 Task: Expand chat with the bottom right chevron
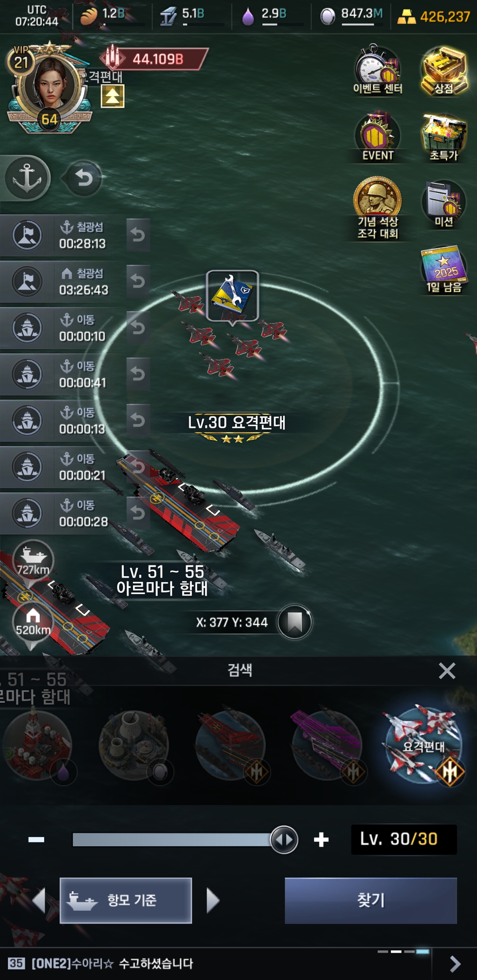(455, 964)
